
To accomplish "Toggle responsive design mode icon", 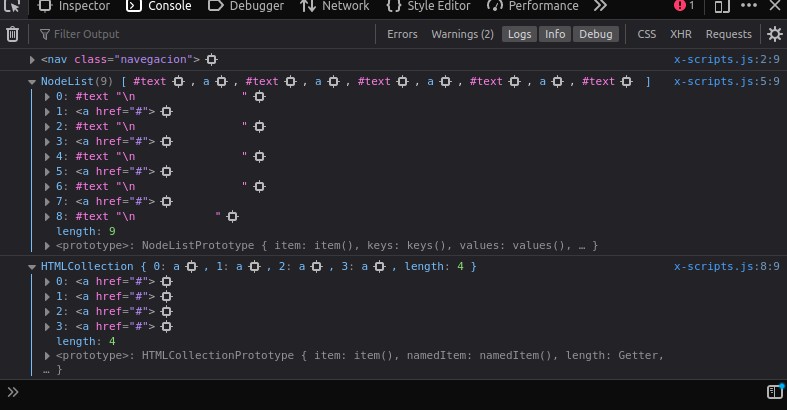I will [722, 6].
